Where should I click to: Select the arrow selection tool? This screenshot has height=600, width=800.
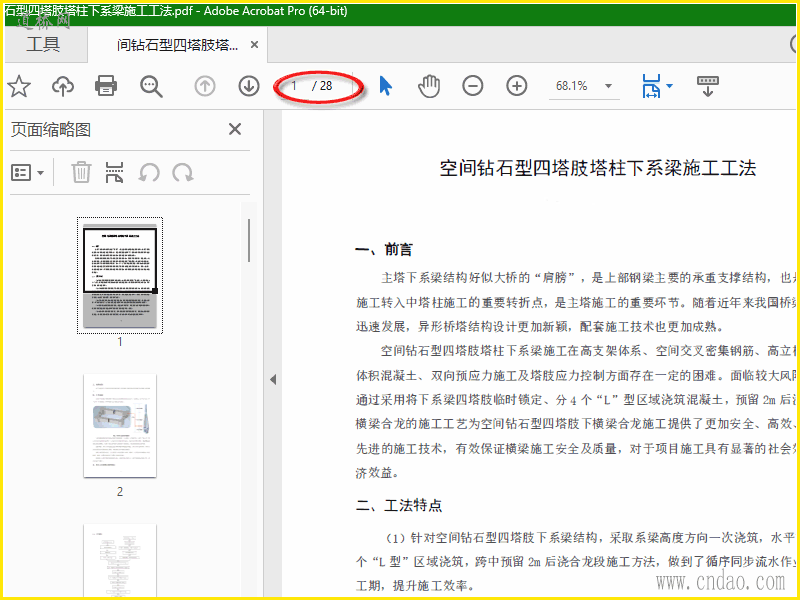386,86
